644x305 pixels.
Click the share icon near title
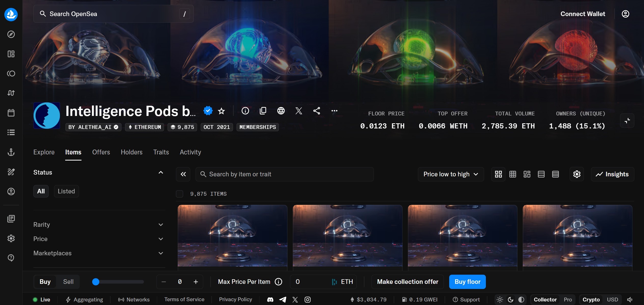pyautogui.click(x=317, y=111)
